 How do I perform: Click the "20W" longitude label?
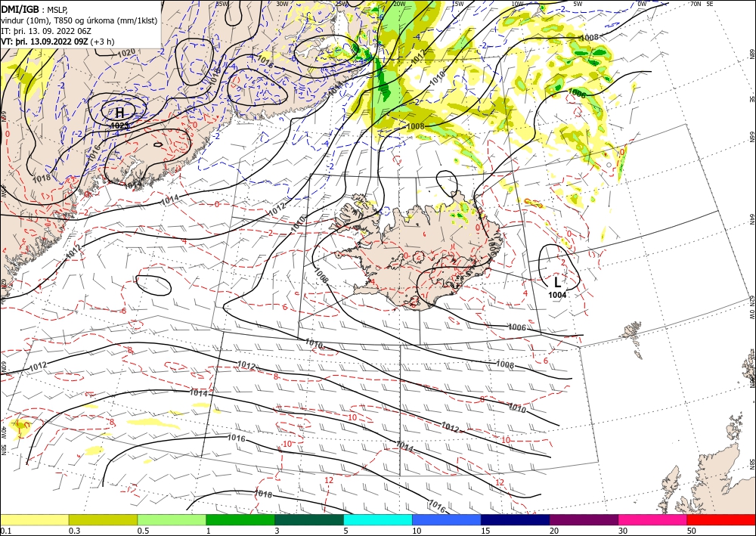pyautogui.click(x=398, y=4)
